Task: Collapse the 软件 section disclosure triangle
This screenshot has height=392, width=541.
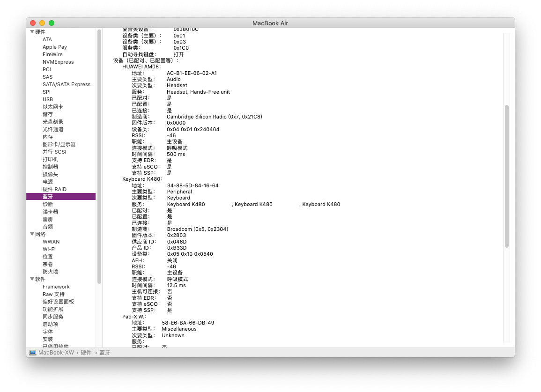Action: click(x=32, y=279)
